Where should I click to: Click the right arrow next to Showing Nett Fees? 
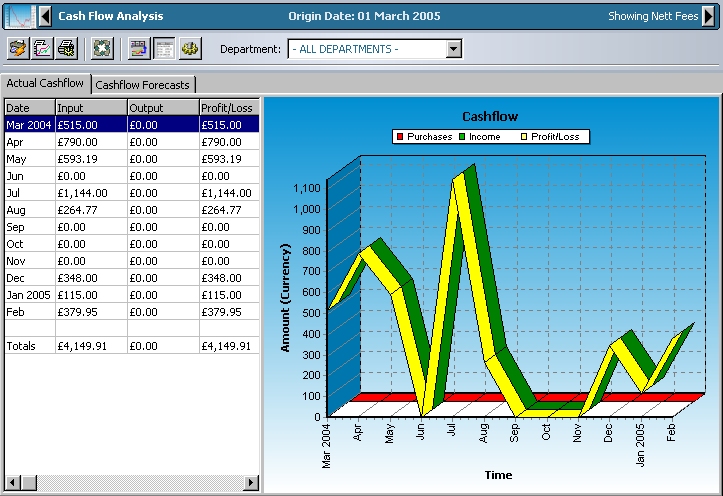pyautogui.click(x=709, y=16)
